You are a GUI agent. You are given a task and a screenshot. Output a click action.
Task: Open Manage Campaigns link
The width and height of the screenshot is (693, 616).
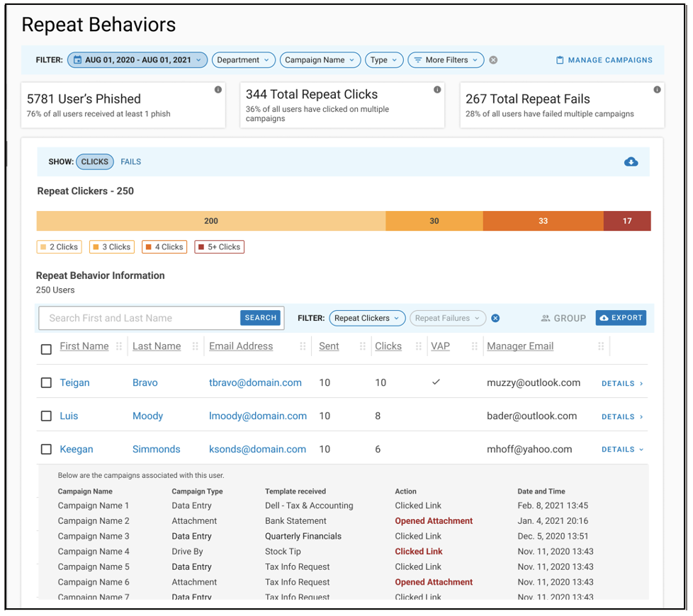[604, 60]
